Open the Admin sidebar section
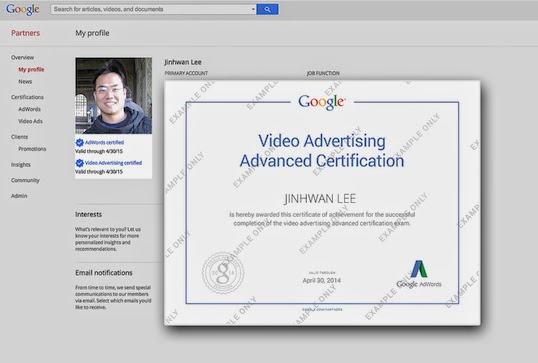 point(19,196)
